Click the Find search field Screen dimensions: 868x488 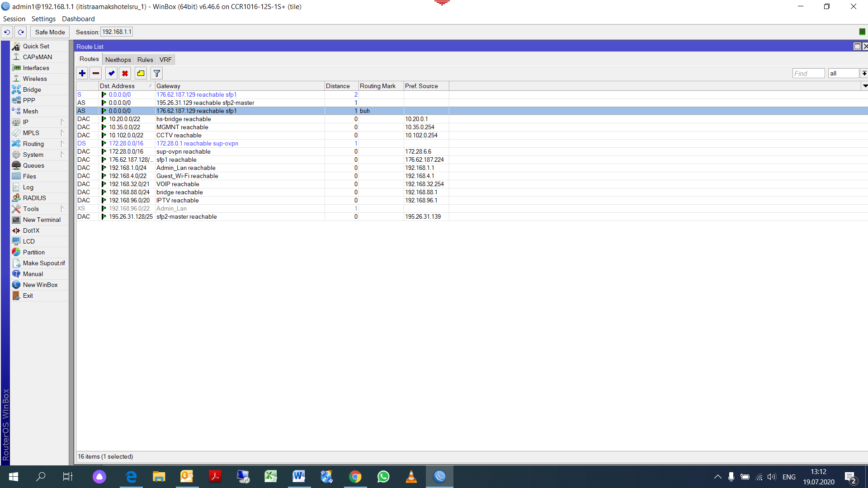pos(808,73)
